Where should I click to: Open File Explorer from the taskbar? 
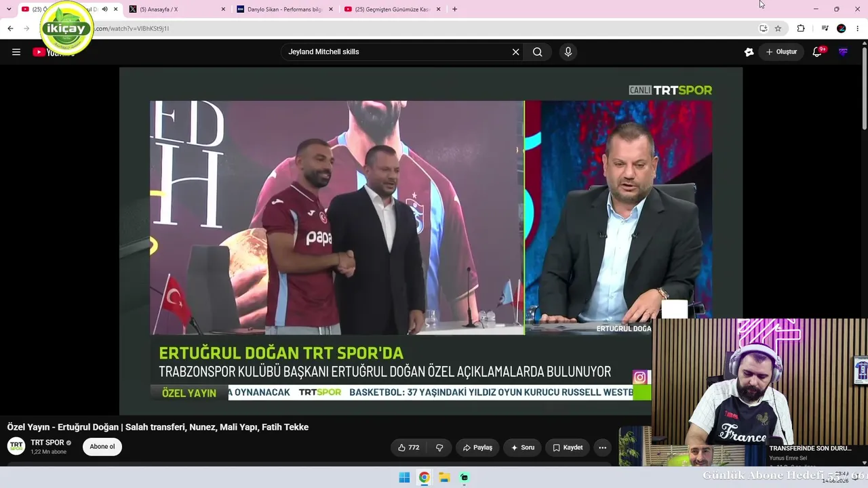click(x=444, y=477)
